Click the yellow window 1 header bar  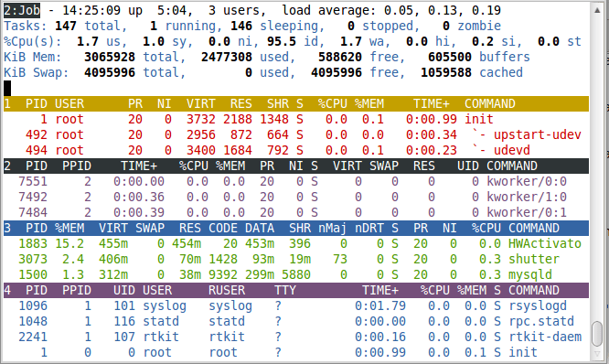point(296,103)
